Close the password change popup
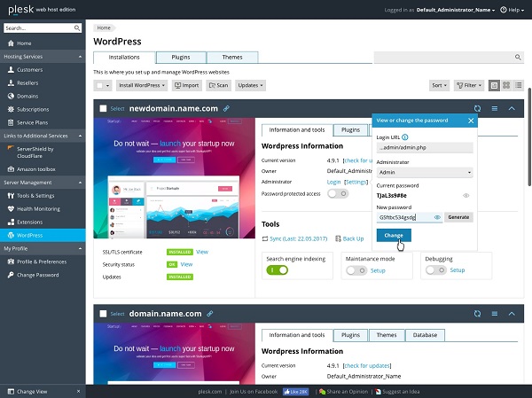 click(472, 119)
